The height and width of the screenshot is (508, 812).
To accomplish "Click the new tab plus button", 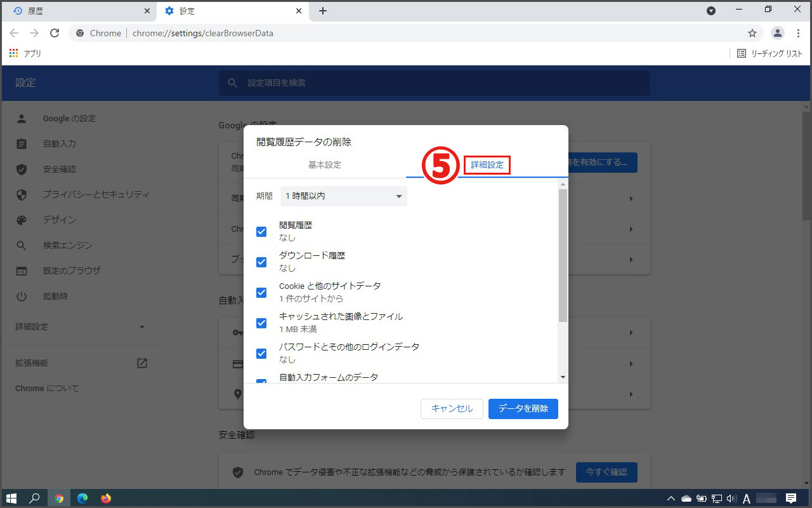I will point(323,11).
